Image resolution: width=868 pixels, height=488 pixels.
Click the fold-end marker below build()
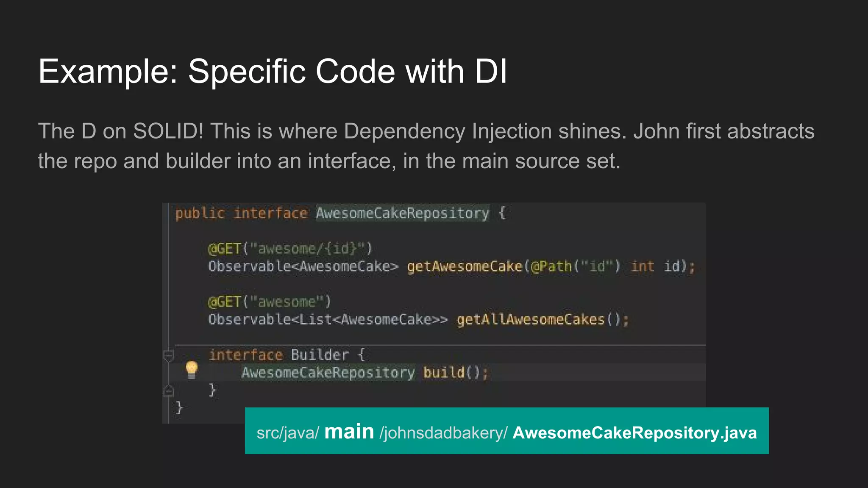[169, 391]
